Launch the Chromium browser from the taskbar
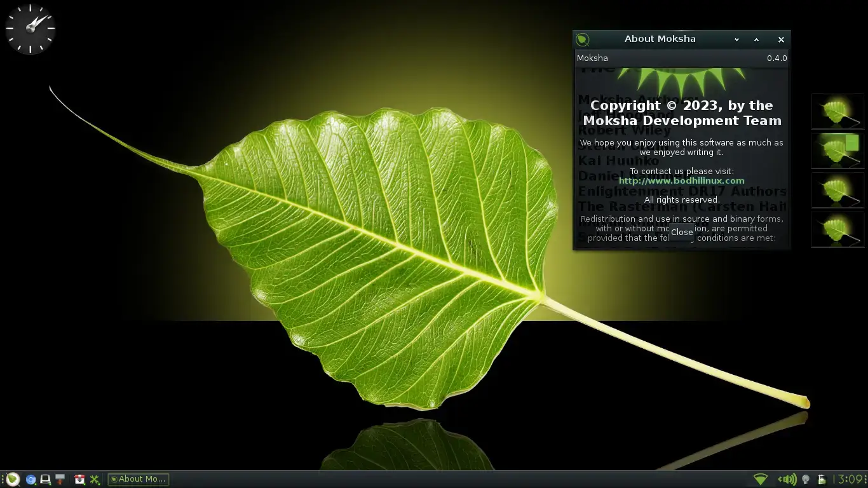 click(30, 479)
